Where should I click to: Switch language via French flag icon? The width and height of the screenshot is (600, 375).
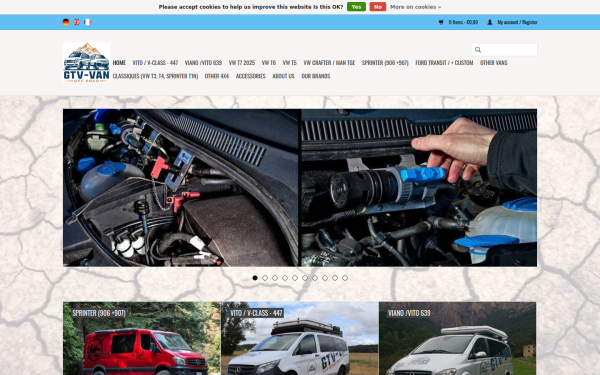coord(87,22)
